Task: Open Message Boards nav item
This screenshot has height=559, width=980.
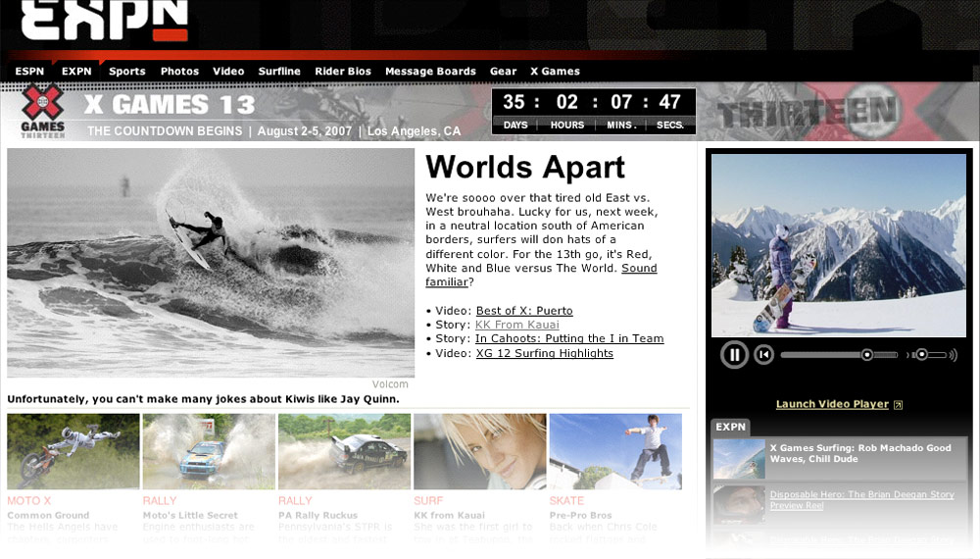Action: pyautogui.click(x=430, y=72)
